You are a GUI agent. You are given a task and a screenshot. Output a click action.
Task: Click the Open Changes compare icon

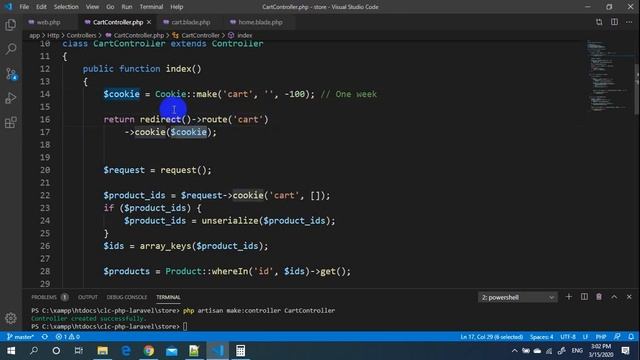tap(599, 22)
